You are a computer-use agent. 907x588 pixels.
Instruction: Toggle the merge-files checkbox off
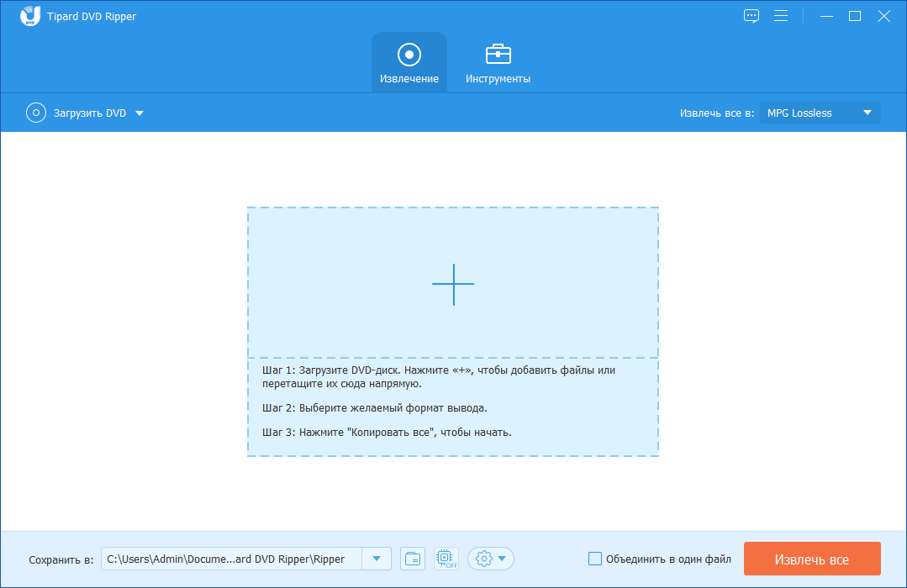(595, 558)
